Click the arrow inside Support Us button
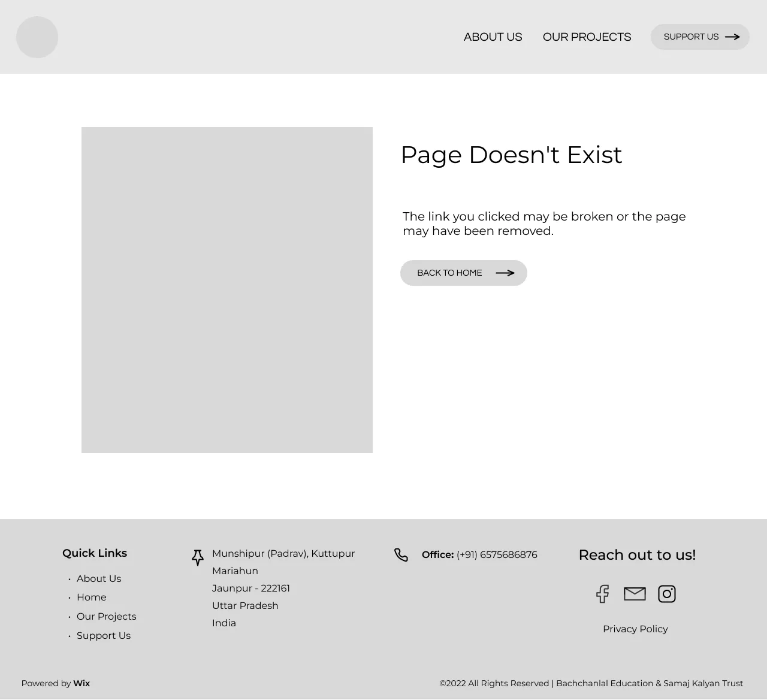Screen dimensions: 767x700 pos(732,37)
